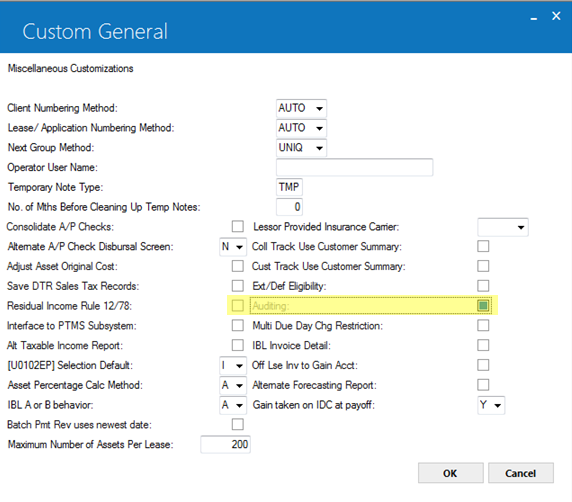Open Lessor Provided Insurance Carrier dropdown

tap(503, 227)
